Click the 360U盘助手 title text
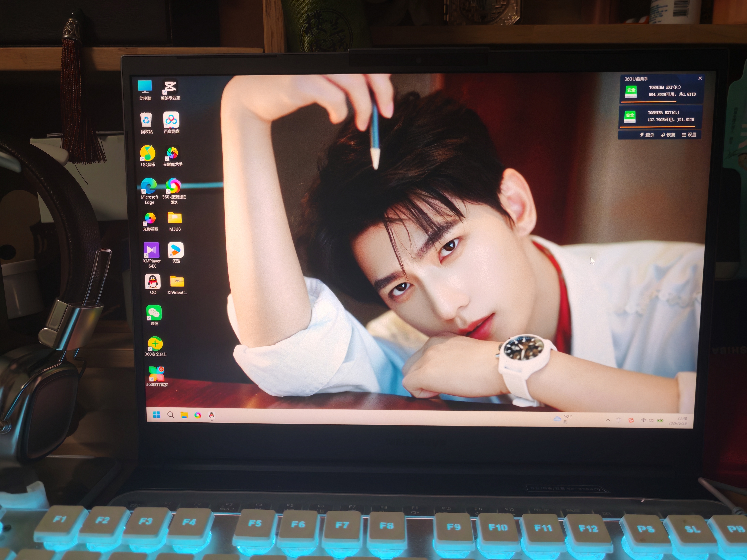 pos(636,79)
